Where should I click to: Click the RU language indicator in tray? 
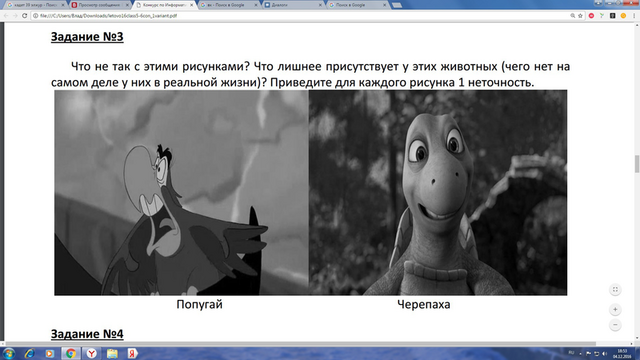[x=571, y=353]
